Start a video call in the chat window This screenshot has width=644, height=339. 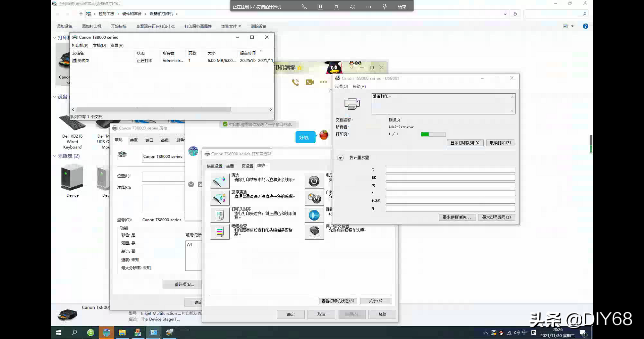pyautogui.click(x=310, y=82)
